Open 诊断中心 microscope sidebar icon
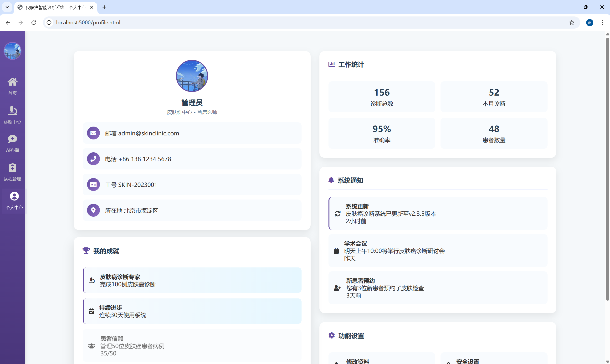This screenshot has height=364, width=610. (x=12, y=111)
